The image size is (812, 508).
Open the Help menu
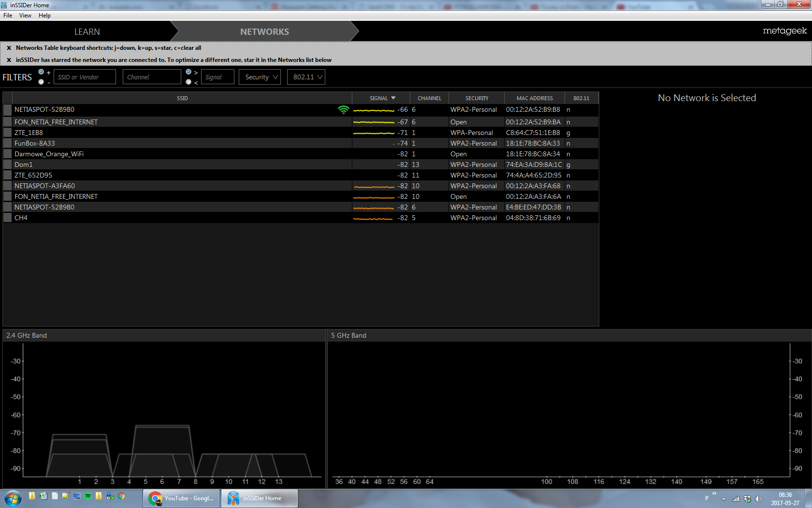click(44, 15)
